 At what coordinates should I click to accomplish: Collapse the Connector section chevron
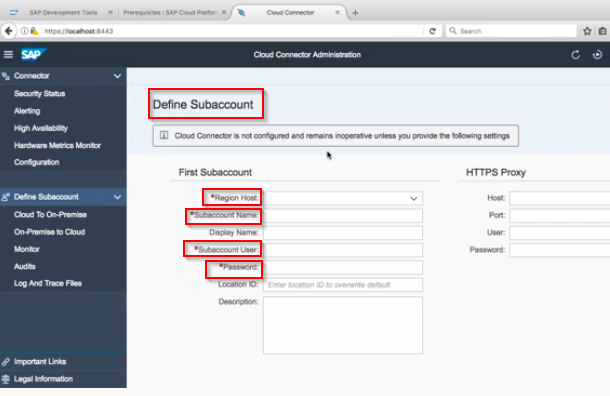pos(117,76)
